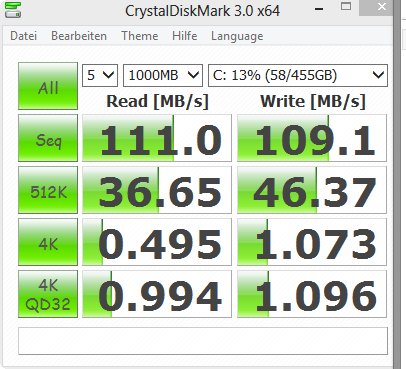Expand the 1000MB test size dropdown
Viewport: 406px width, 369px height.
click(x=163, y=75)
